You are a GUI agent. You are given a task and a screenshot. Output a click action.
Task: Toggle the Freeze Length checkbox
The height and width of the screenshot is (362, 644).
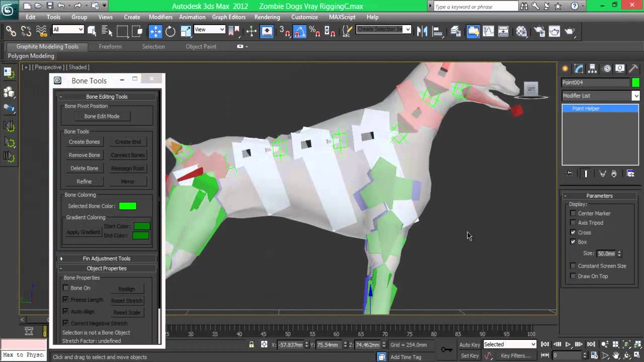pyautogui.click(x=65, y=300)
